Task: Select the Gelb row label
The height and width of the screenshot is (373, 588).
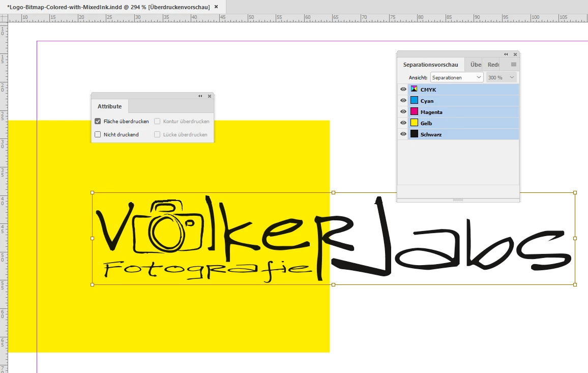Action: pos(426,123)
